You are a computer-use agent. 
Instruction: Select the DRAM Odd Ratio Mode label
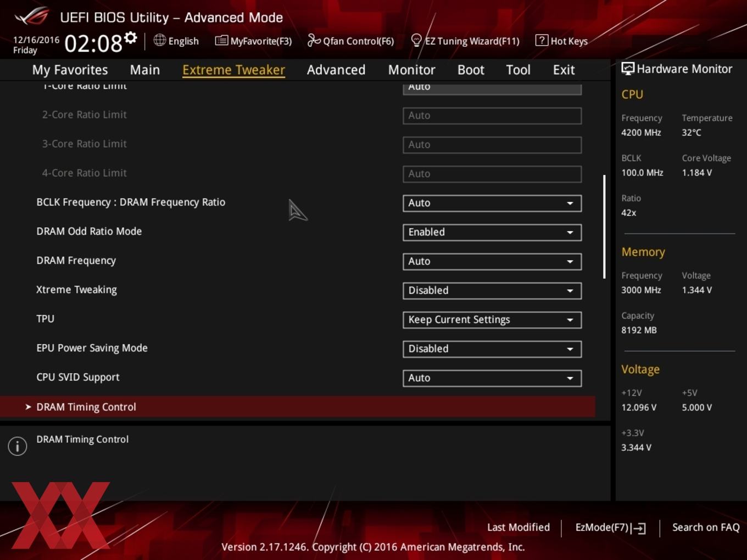(89, 231)
